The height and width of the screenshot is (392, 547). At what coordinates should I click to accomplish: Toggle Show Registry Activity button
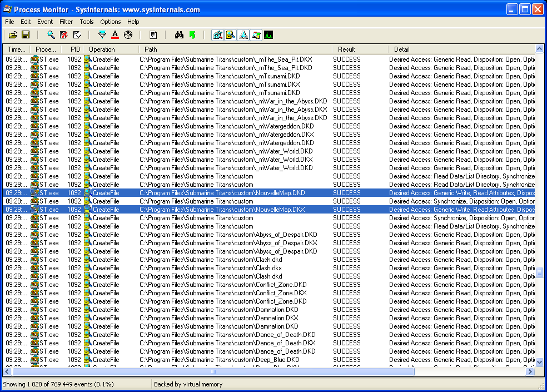pos(218,35)
